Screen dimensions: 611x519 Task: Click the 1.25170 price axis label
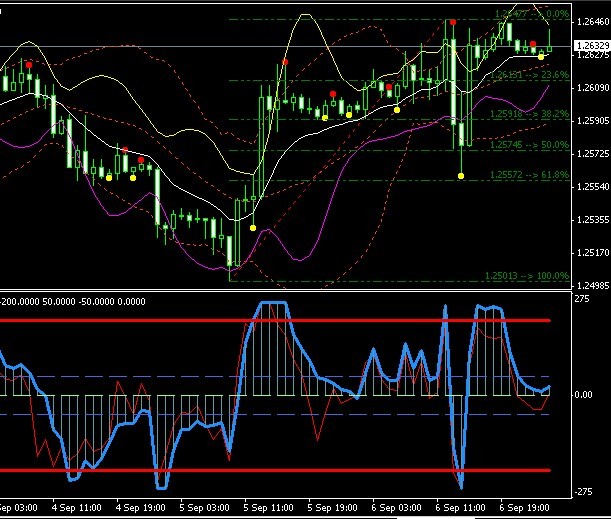(x=593, y=253)
